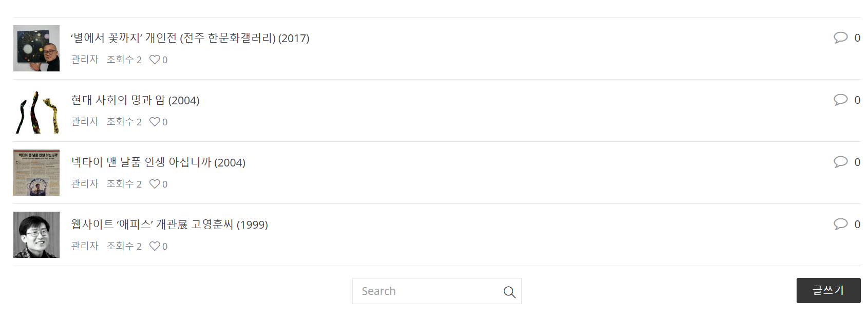This screenshot has width=868, height=317.
Task: Like the '웹사이트 애피스' post via its heart icon
Action: [x=155, y=246]
